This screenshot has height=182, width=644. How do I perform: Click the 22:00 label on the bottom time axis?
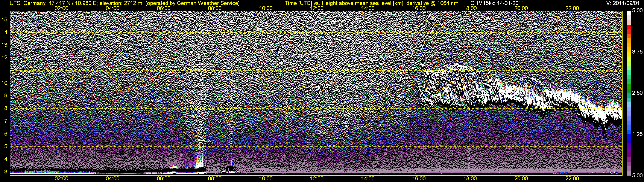coord(572,179)
